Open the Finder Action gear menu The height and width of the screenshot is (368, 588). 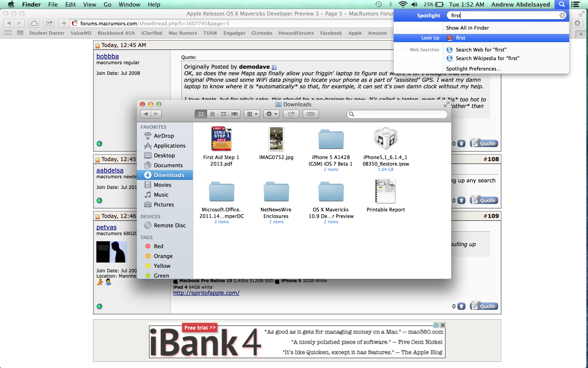271,114
